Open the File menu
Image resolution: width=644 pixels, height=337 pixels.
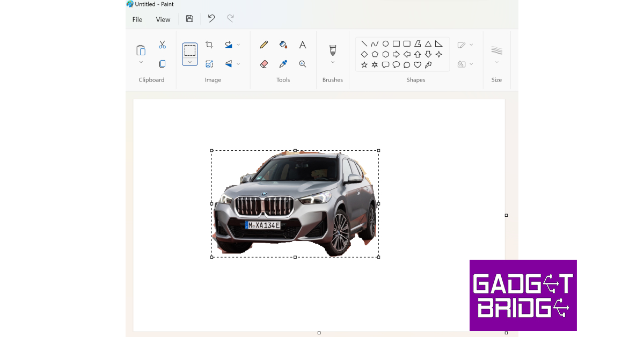(137, 19)
